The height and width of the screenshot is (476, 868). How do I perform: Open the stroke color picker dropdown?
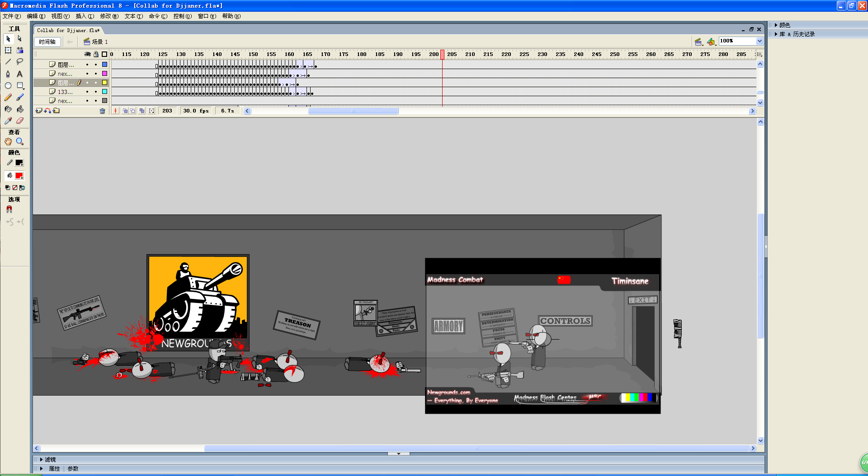[19, 163]
